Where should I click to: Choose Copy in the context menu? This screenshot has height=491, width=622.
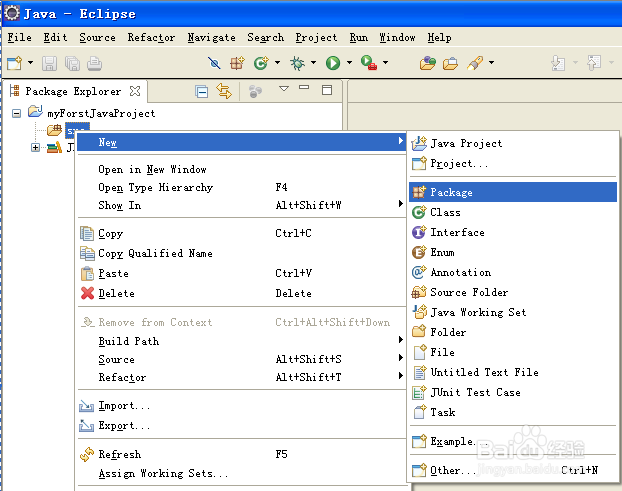tap(241, 233)
